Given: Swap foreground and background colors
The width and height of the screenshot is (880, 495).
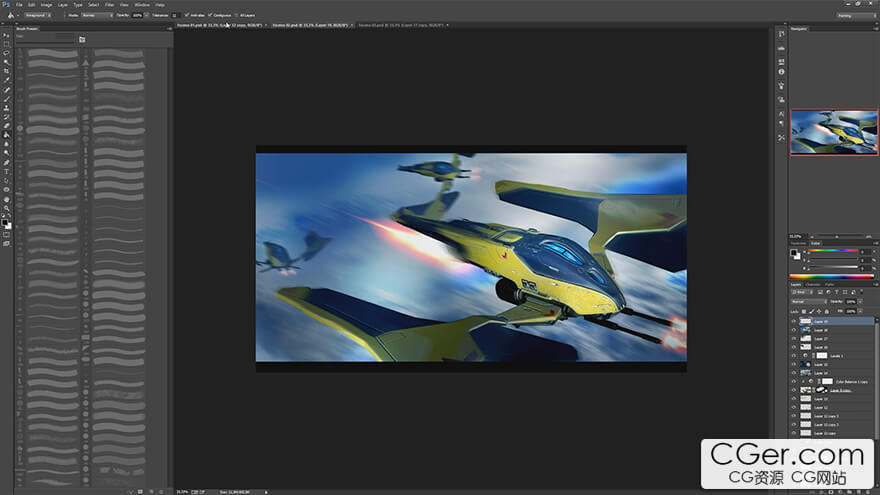Looking at the screenshot, I should (x=9, y=216).
